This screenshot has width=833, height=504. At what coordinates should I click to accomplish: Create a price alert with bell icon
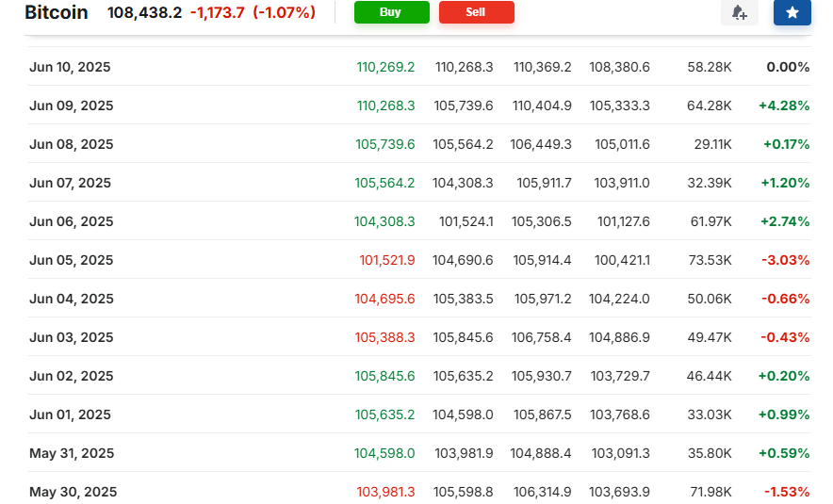[739, 12]
